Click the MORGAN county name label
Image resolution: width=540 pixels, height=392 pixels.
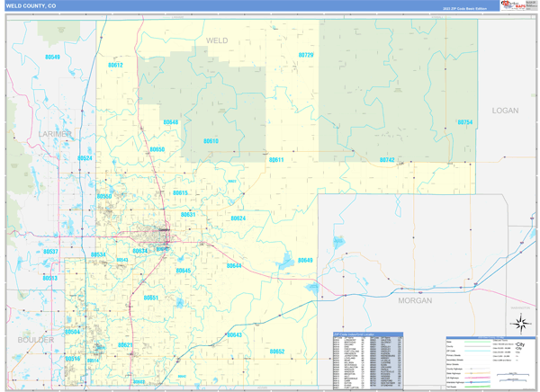click(x=415, y=300)
